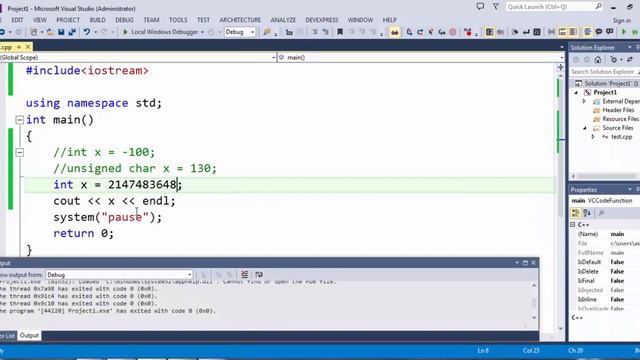Screen dimensions: 640x360
Task: Click the Quick Launch search magnifier
Action: point(598,7)
